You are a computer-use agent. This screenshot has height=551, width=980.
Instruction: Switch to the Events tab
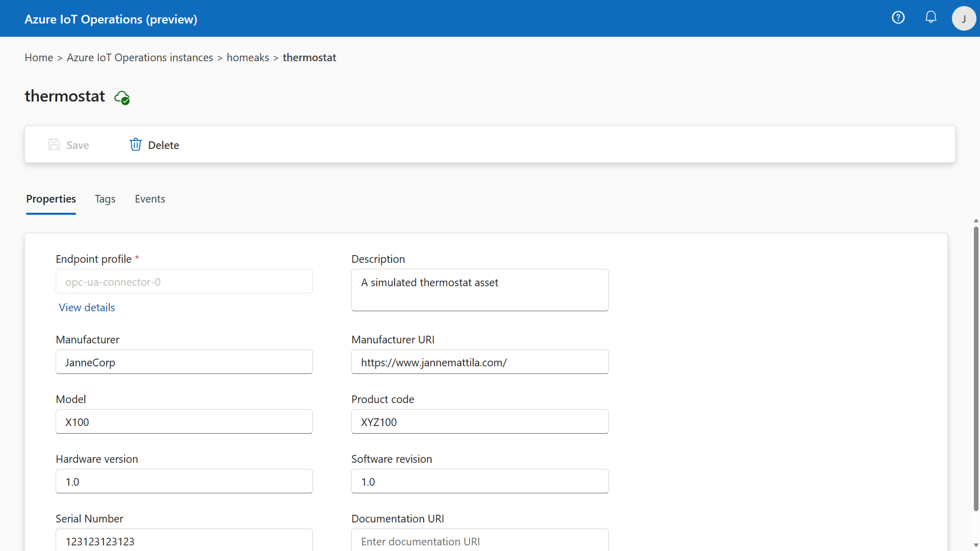150,199
